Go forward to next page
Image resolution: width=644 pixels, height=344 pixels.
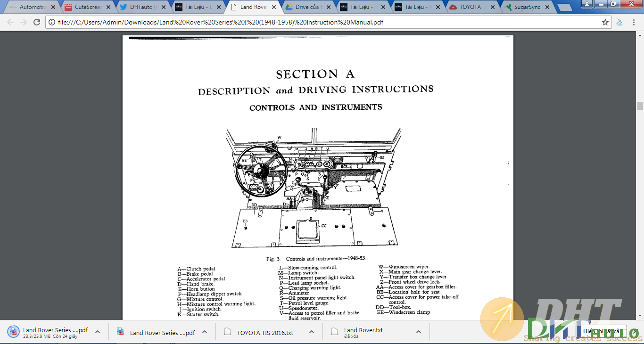coord(24,22)
